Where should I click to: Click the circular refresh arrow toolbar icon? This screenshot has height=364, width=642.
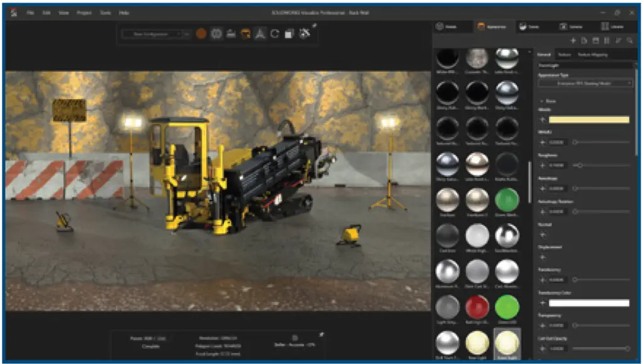pos(275,34)
